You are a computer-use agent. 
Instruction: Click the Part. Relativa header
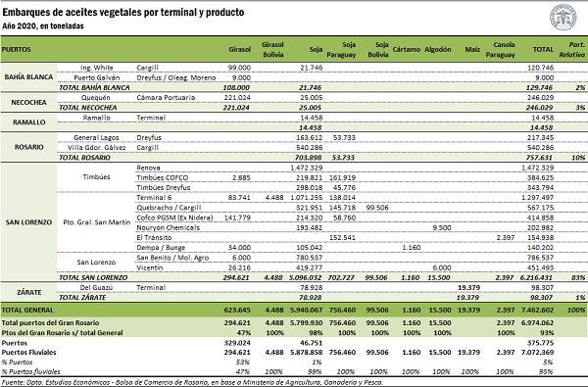point(572,50)
